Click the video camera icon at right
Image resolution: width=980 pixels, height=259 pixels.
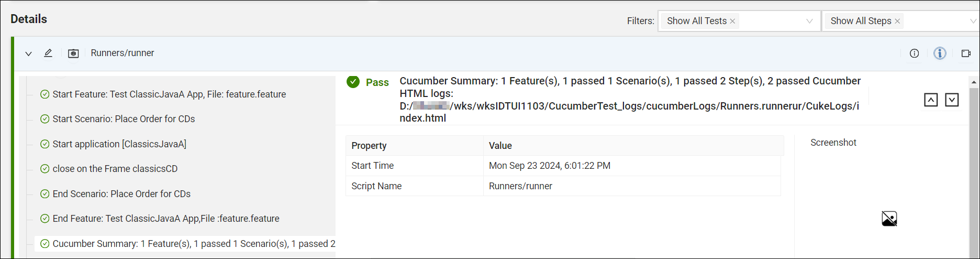tap(966, 53)
